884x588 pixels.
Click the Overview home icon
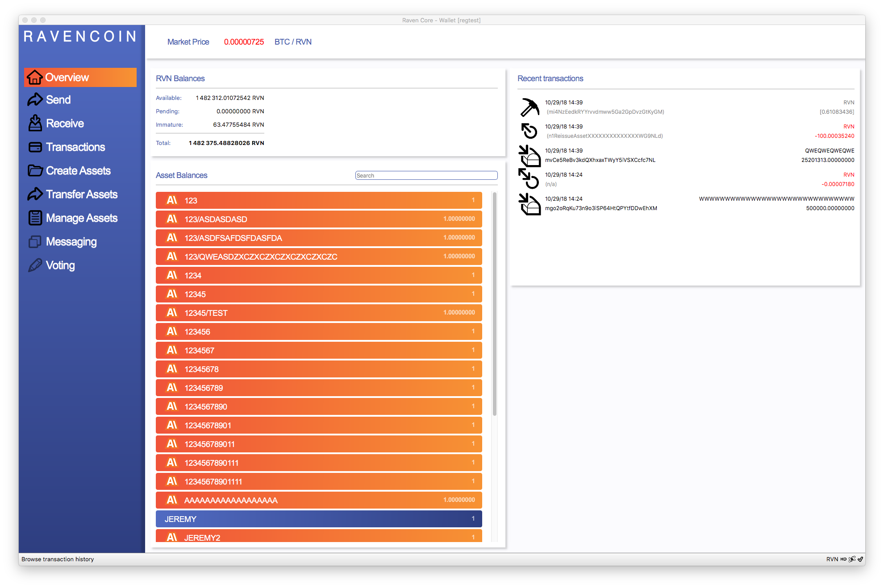pyautogui.click(x=34, y=77)
